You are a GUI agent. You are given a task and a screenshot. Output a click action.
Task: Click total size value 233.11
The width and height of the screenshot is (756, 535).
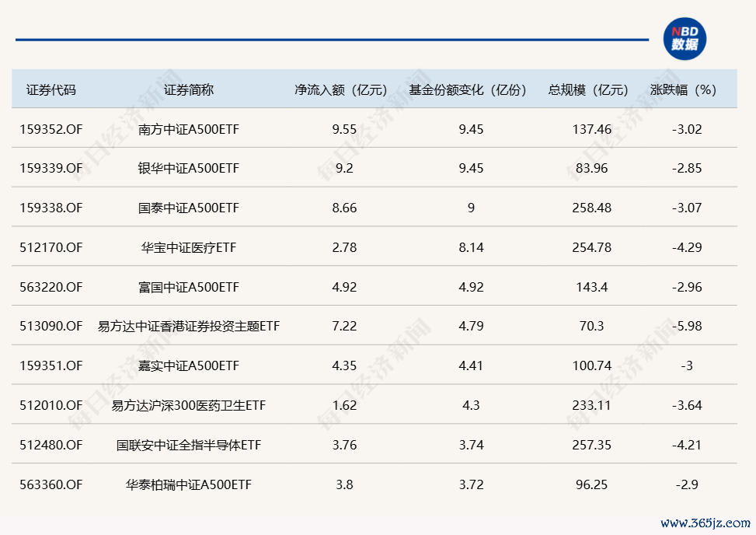click(591, 405)
